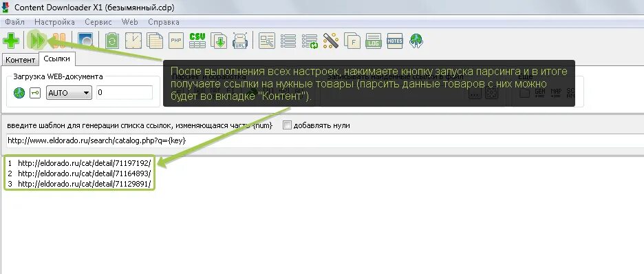Open the LOG toolbar icon
This screenshot has height=274, width=644.
click(x=374, y=41)
